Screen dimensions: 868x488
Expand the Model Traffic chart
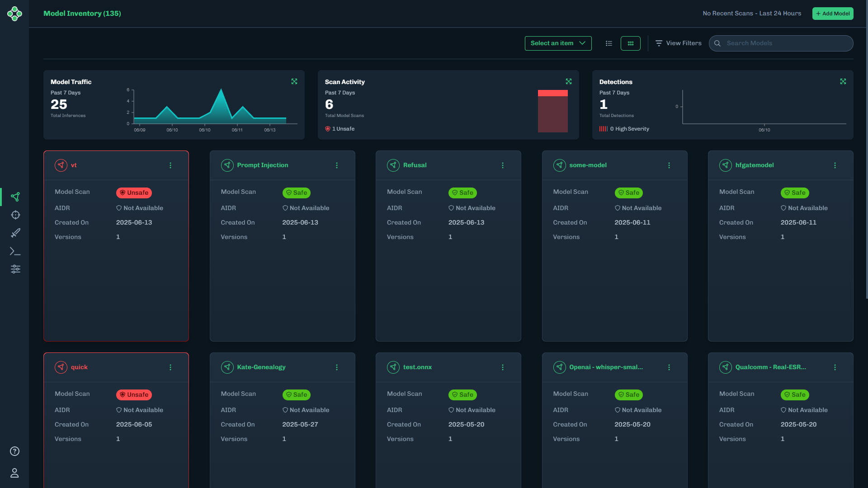294,81
